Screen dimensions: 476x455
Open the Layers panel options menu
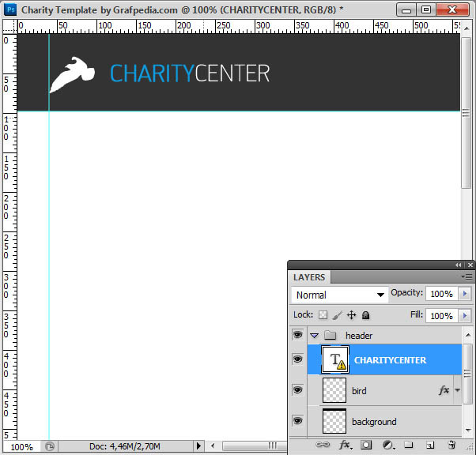pyautogui.click(x=467, y=276)
